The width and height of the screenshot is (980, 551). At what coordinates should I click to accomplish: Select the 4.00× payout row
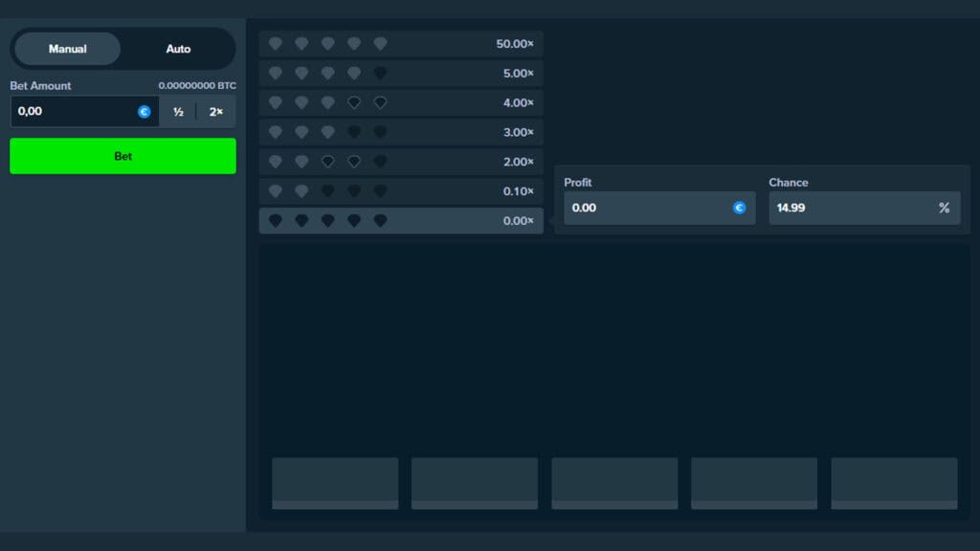pos(400,103)
